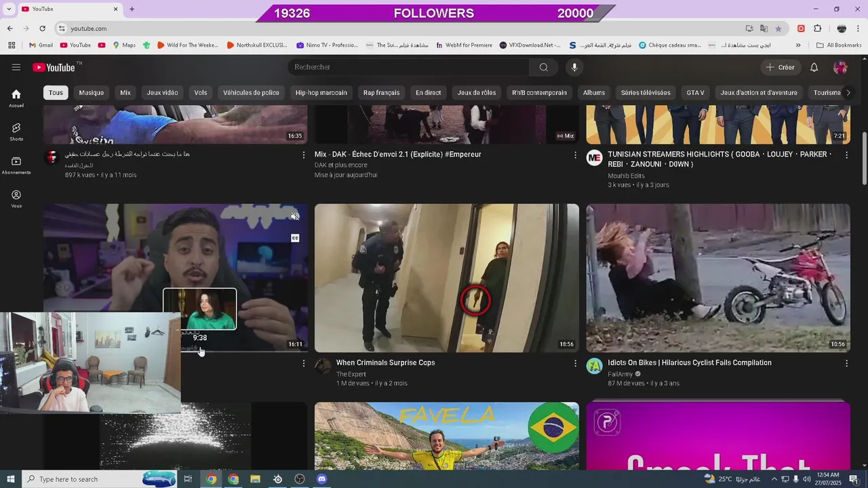Open Abonnements in the sidebar
The width and height of the screenshot is (868, 488).
pos(16,165)
